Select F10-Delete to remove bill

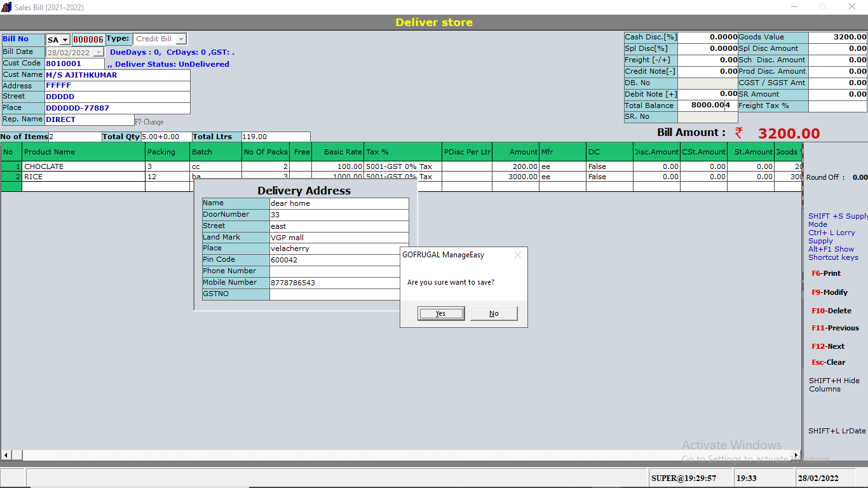832,311
